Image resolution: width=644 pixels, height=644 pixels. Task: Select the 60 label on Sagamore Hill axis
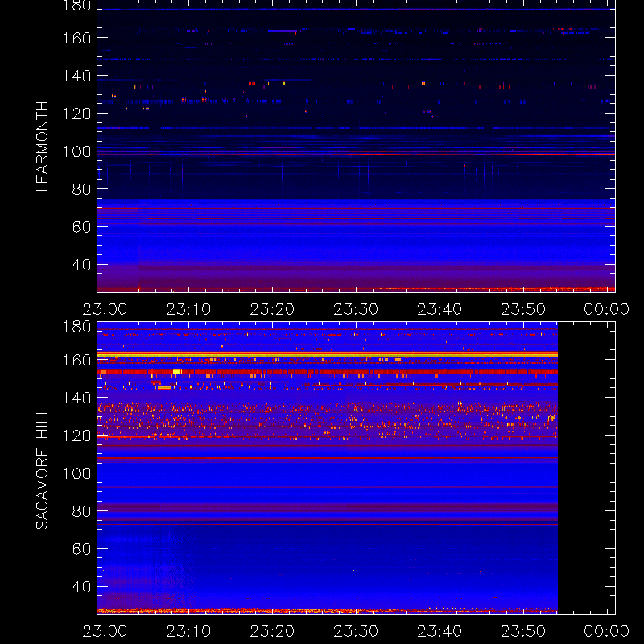pyautogui.click(x=81, y=549)
